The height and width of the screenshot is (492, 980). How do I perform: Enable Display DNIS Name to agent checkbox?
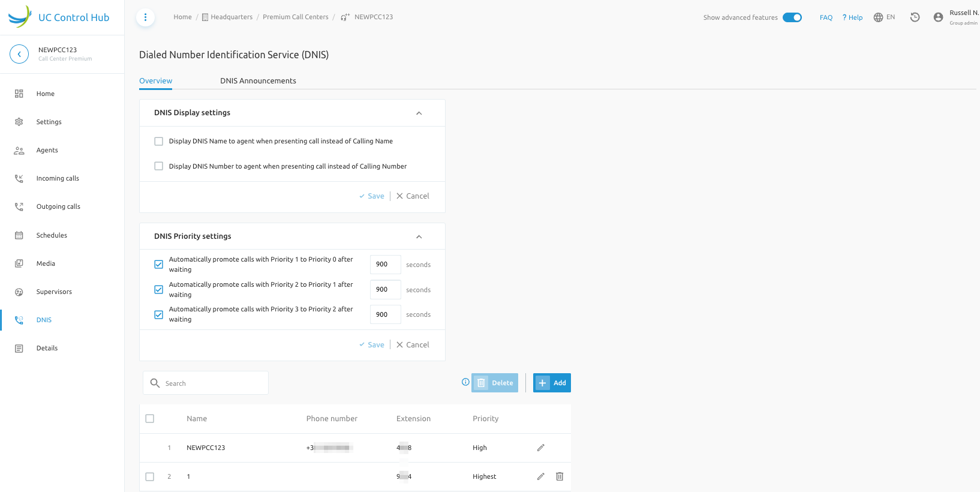[x=159, y=142]
